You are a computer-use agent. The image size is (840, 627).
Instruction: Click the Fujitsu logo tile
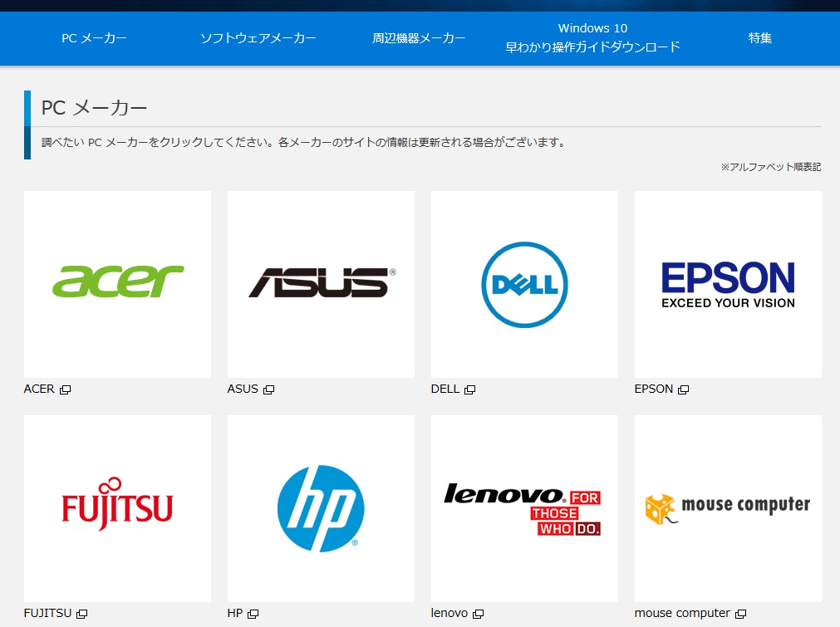(117, 509)
